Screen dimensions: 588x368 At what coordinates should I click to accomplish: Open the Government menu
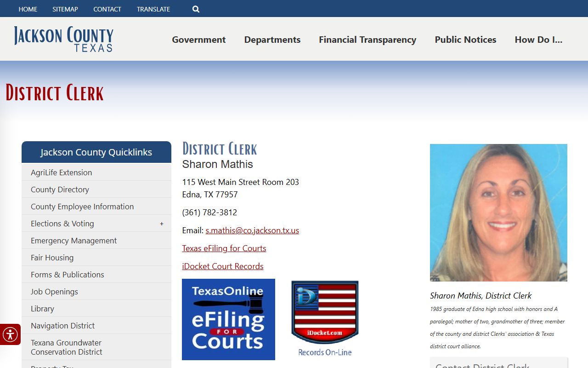click(x=199, y=40)
